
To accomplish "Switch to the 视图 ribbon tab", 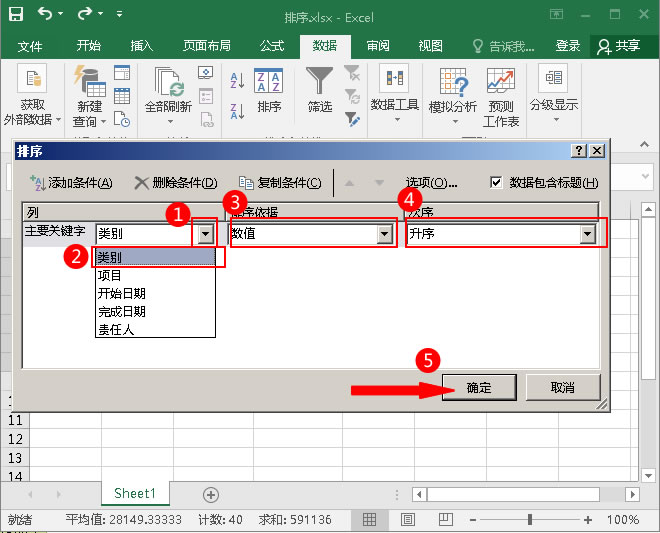I will pyautogui.click(x=431, y=45).
